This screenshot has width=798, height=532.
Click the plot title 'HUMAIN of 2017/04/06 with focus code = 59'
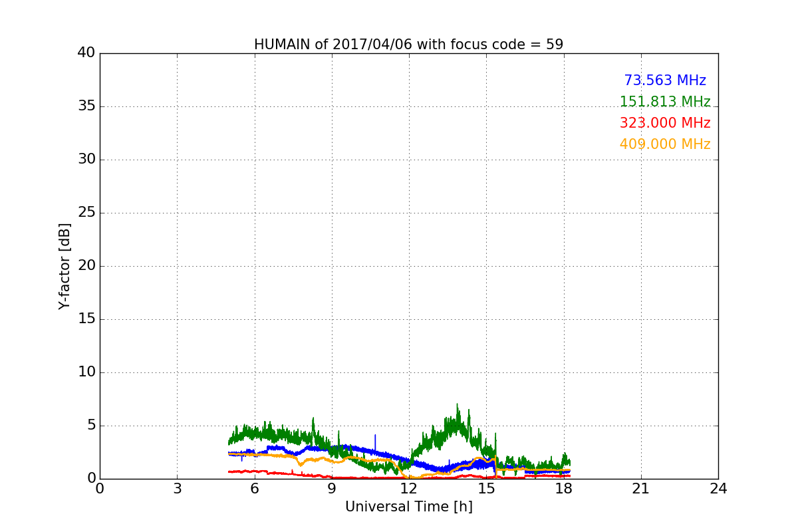click(x=408, y=45)
